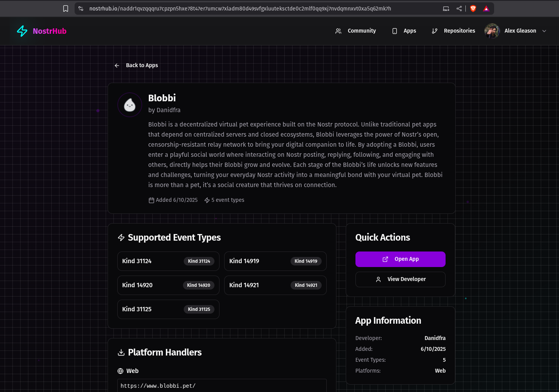Click the Kind 14920 badge
The width and height of the screenshot is (559, 392).
199,285
